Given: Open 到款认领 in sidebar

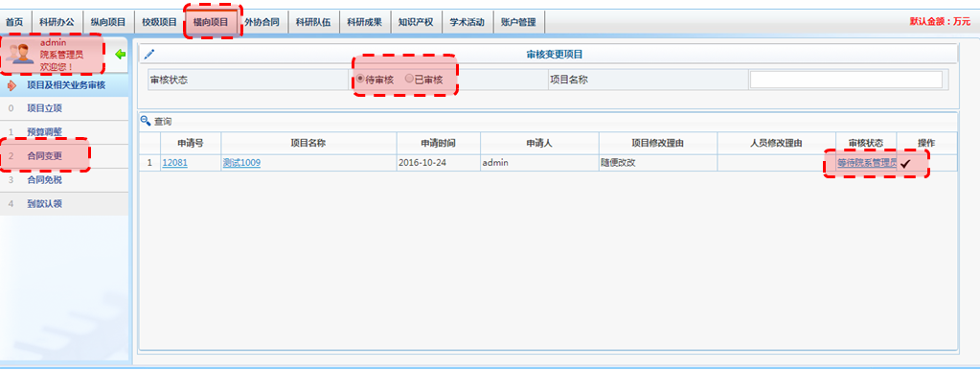Looking at the screenshot, I should pos(44,204).
